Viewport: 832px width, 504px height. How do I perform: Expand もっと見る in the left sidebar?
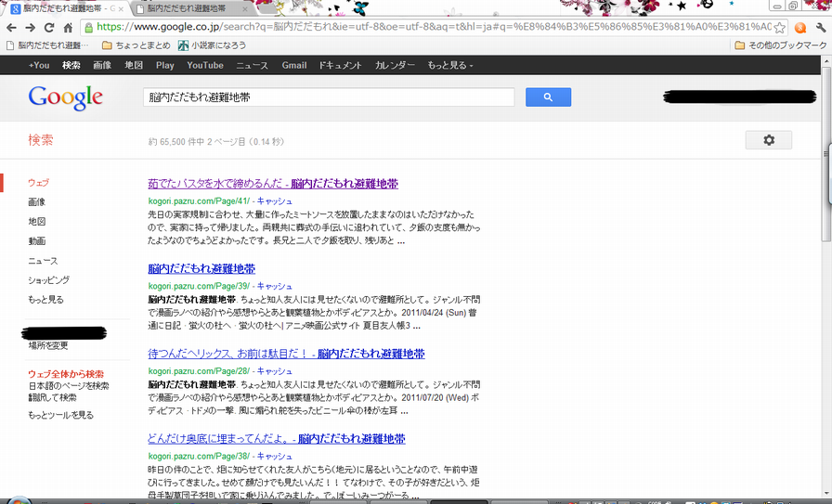tap(45, 300)
